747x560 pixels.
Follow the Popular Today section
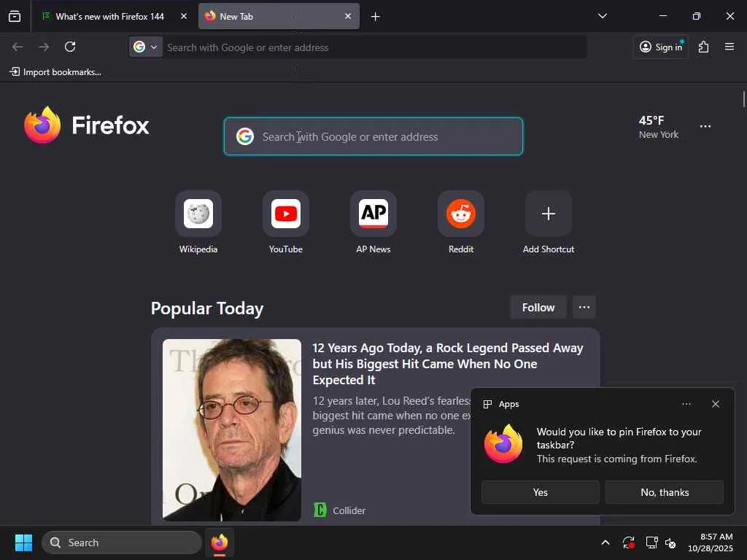[x=538, y=308]
